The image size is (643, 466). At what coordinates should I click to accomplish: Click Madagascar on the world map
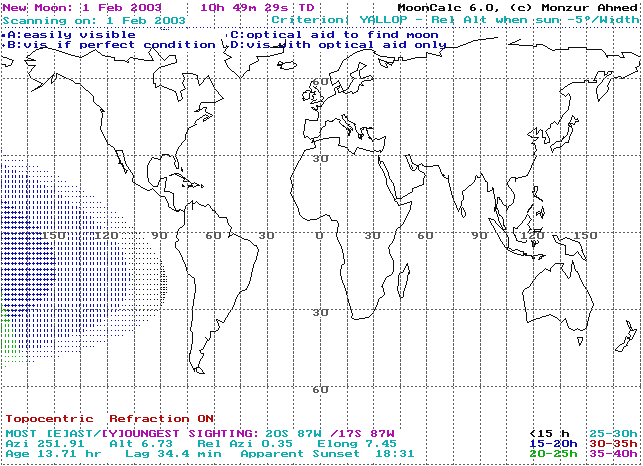pos(404,282)
